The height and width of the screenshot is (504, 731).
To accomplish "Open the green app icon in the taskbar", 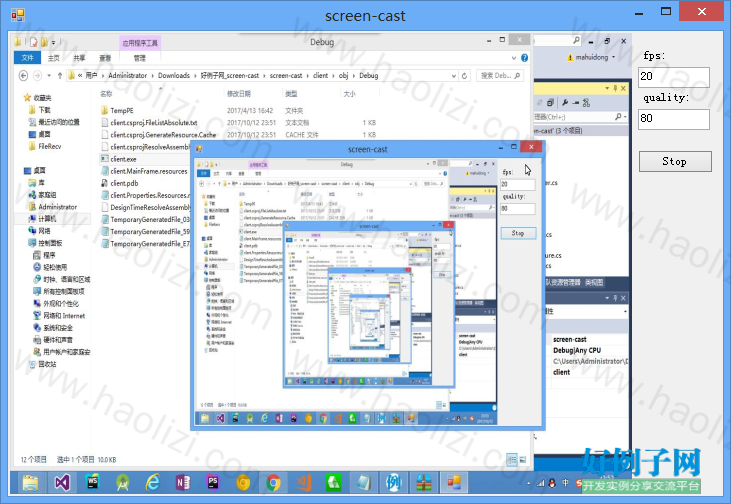I will [333, 483].
